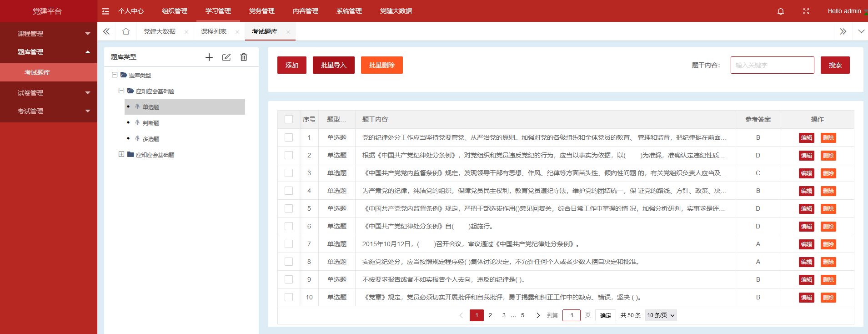Open the 学习管理 top menu
Screen dimensions: 868x334
pyautogui.click(x=218, y=11)
